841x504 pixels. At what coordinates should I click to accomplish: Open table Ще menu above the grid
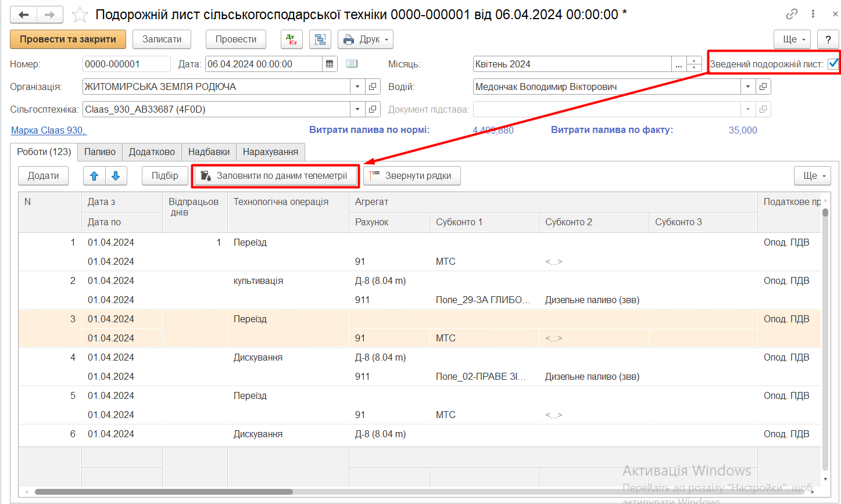coord(813,176)
